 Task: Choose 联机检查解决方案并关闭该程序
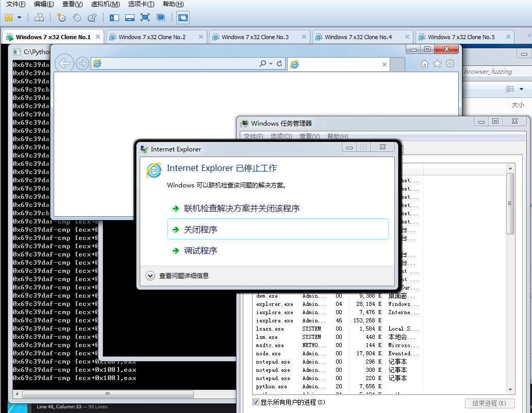coord(278,209)
